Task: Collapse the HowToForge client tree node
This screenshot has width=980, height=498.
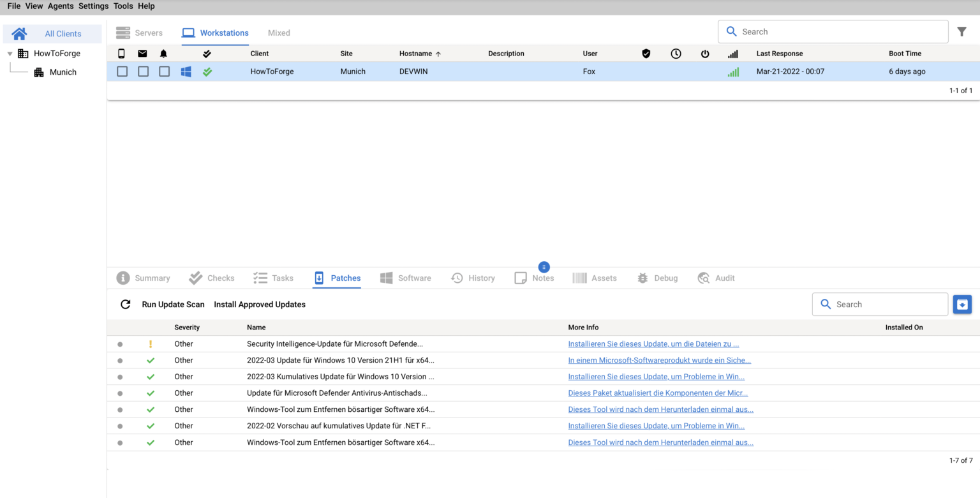Action: (x=10, y=54)
